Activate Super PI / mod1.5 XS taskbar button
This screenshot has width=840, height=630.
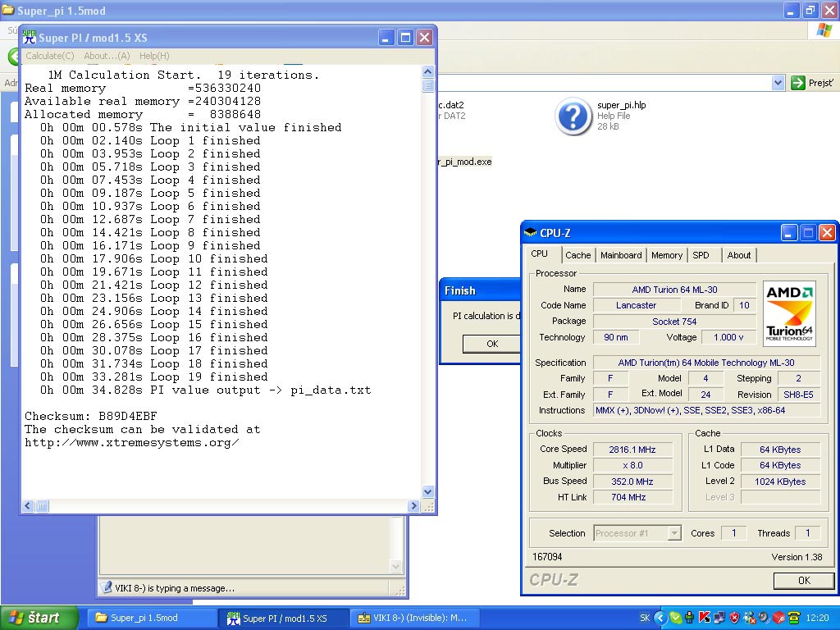tap(284, 618)
